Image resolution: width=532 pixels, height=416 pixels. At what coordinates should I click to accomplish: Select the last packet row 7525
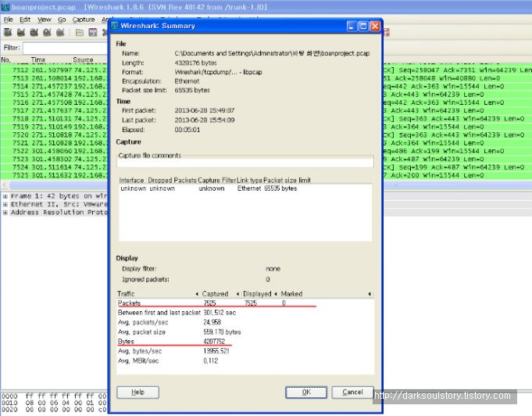[x=54, y=175]
